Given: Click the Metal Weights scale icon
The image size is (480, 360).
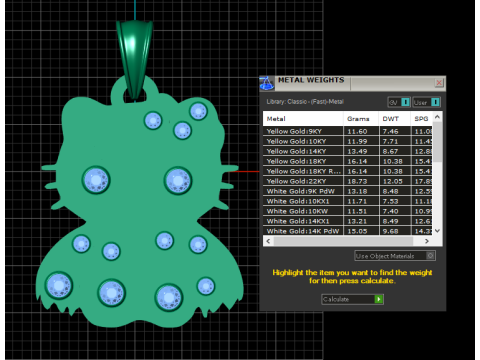Looking at the screenshot, I should (267, 83).
